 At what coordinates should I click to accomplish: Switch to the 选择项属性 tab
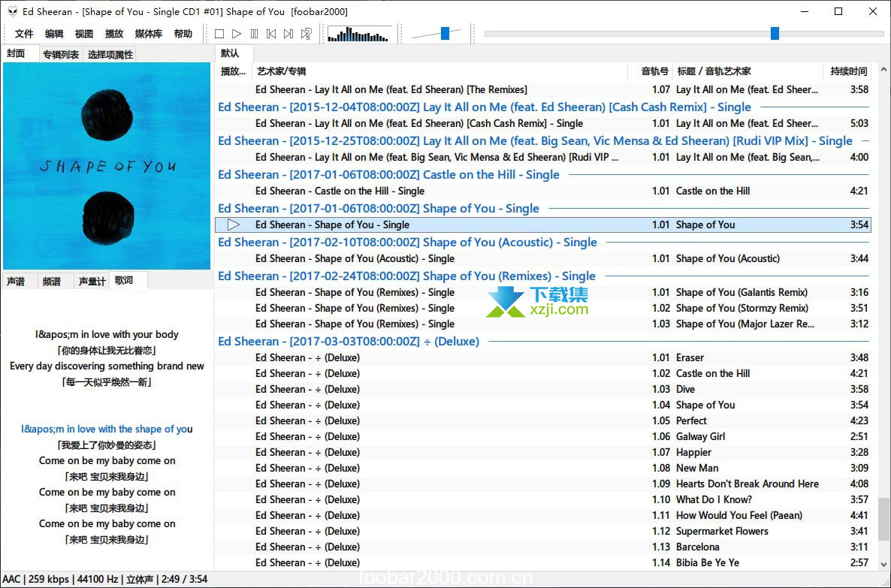(x=110, y=55)
